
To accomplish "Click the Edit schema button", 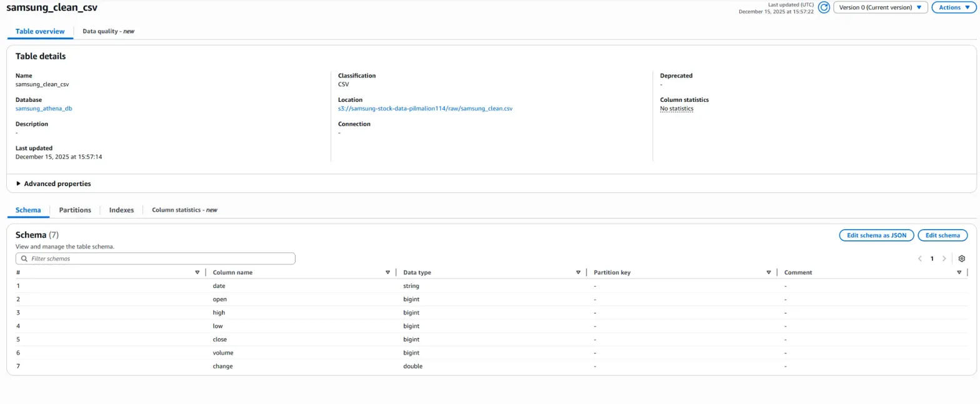I will tap(942, 235).
